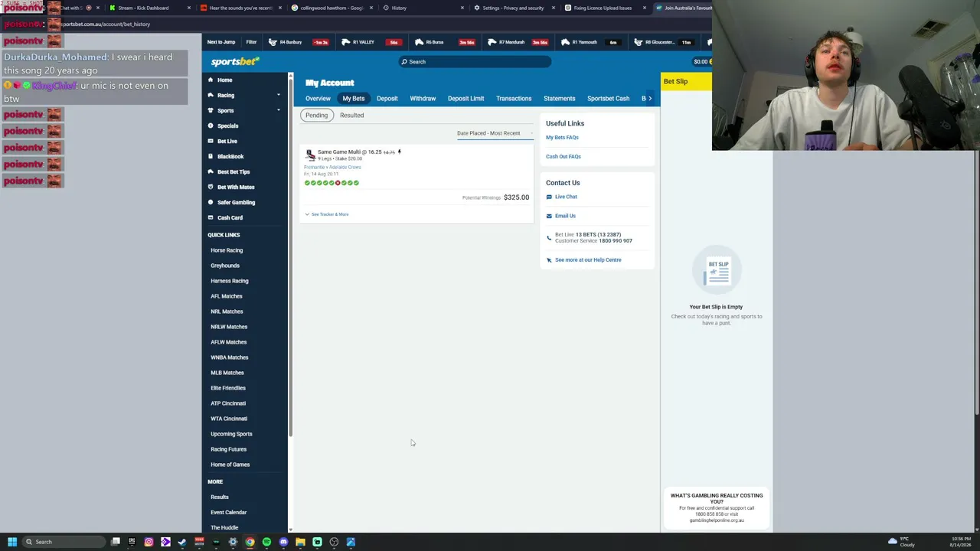Expand See Tracker & More
Viewport: 980px width, 551px height.
click(x=327, y=214)
